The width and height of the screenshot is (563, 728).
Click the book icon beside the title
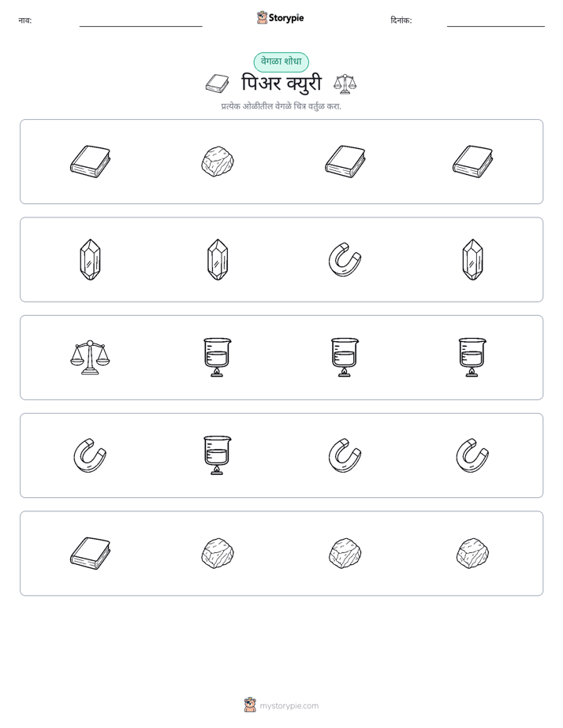point(218,84)
